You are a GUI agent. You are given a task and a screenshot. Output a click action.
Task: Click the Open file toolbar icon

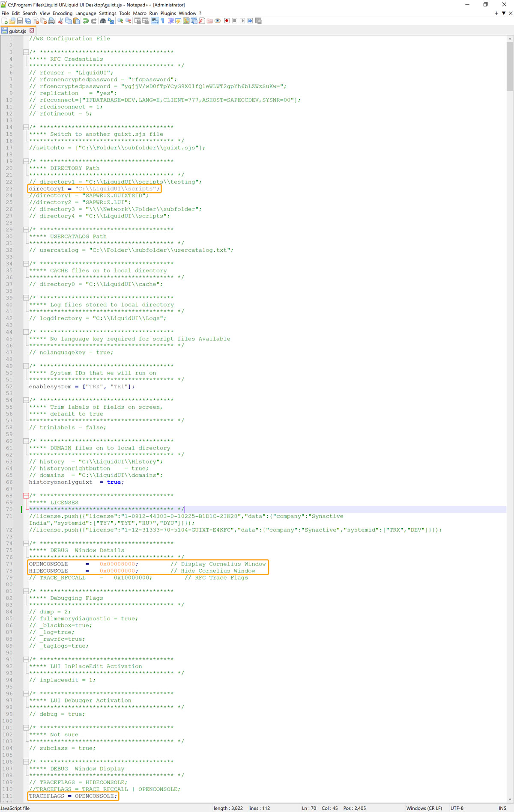(12, 21)
